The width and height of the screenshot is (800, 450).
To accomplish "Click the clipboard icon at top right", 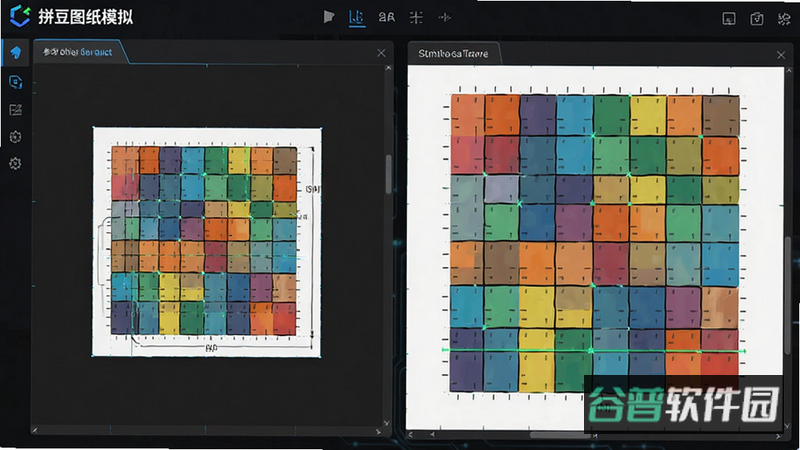I will [757, 19].
